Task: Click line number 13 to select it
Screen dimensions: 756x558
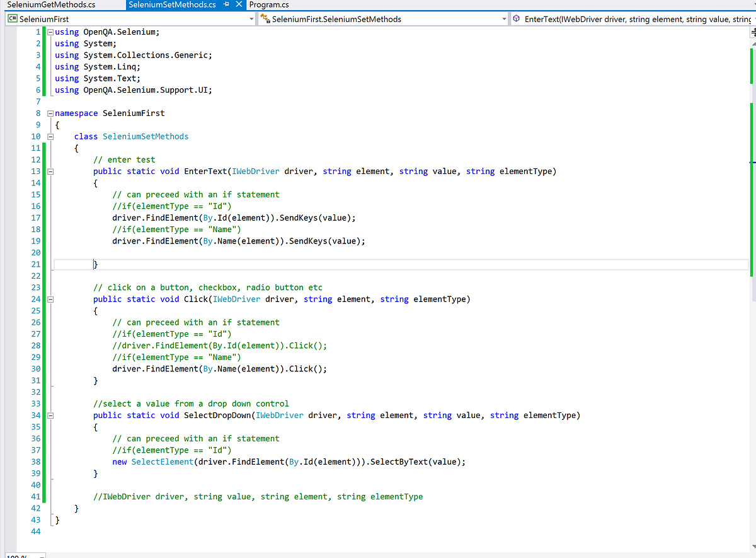Action: (36, 171)
